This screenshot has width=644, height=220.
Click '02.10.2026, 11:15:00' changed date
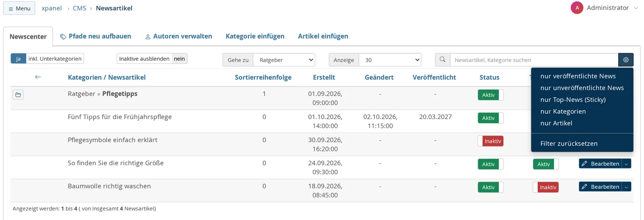[380, 121]
